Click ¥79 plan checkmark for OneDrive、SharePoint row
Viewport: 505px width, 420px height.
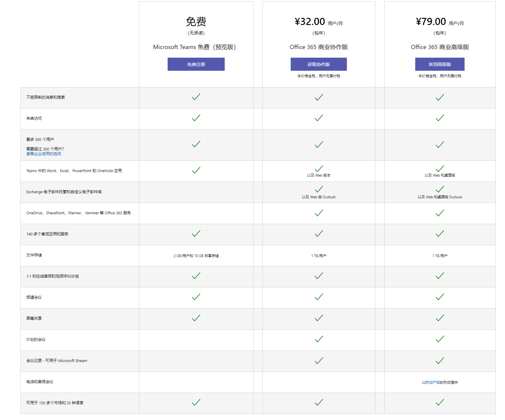pos(440,213)
